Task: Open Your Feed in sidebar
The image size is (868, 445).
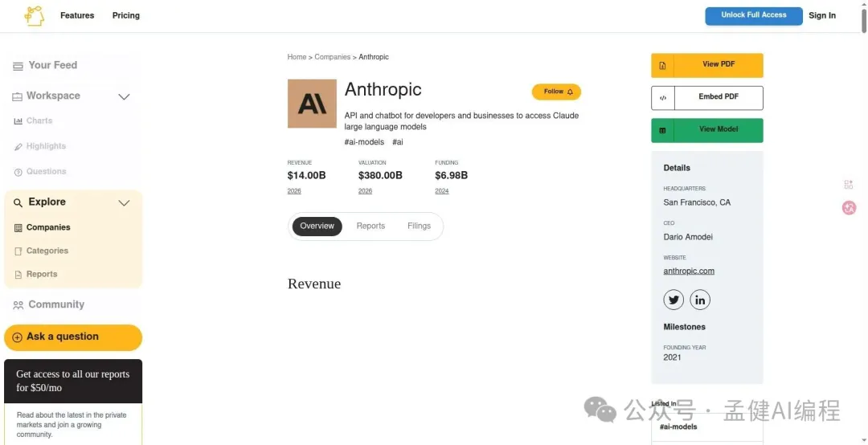Action: click(52, 65)
